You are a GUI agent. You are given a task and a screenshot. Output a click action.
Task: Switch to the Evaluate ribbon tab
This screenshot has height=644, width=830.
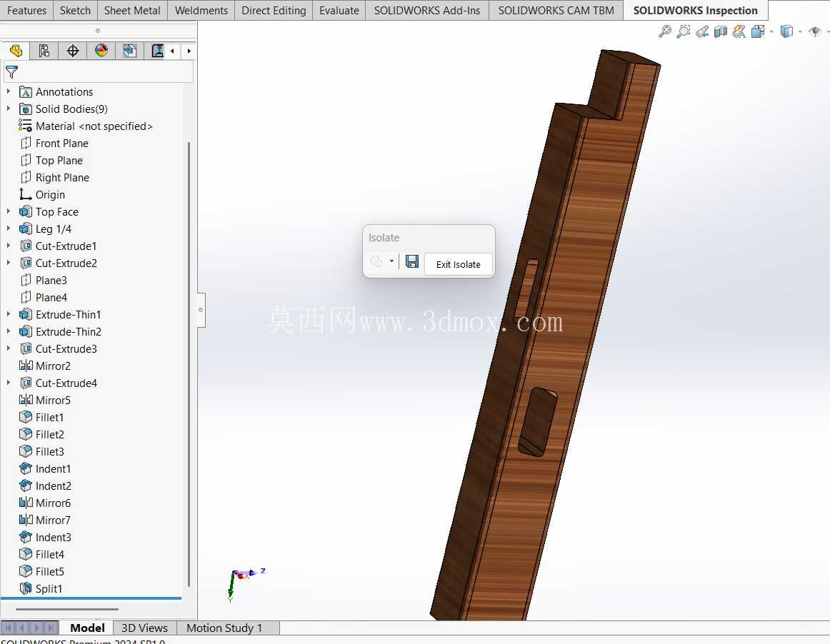(x=339, y=11)
